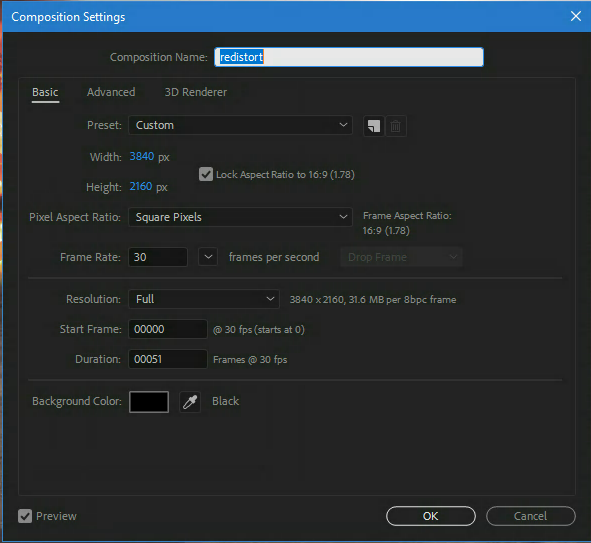Click the Duration field showing 00051
591x543 pixels.
coord(168,359)
